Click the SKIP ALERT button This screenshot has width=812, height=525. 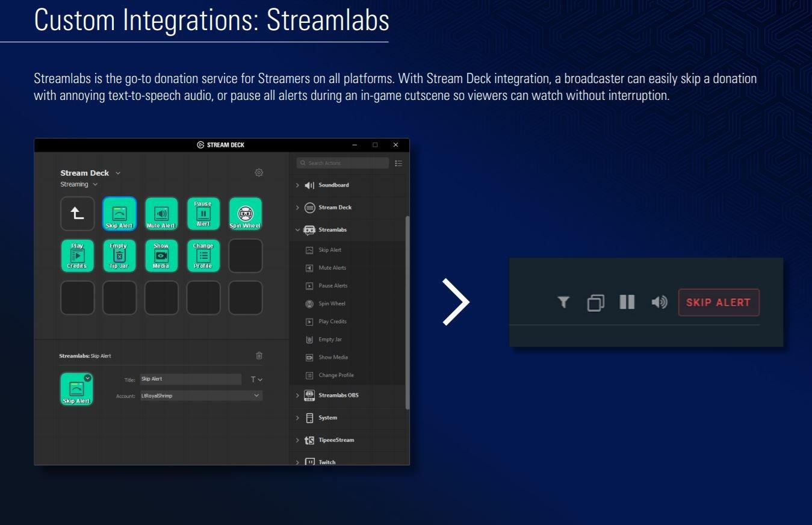[718, 302]
